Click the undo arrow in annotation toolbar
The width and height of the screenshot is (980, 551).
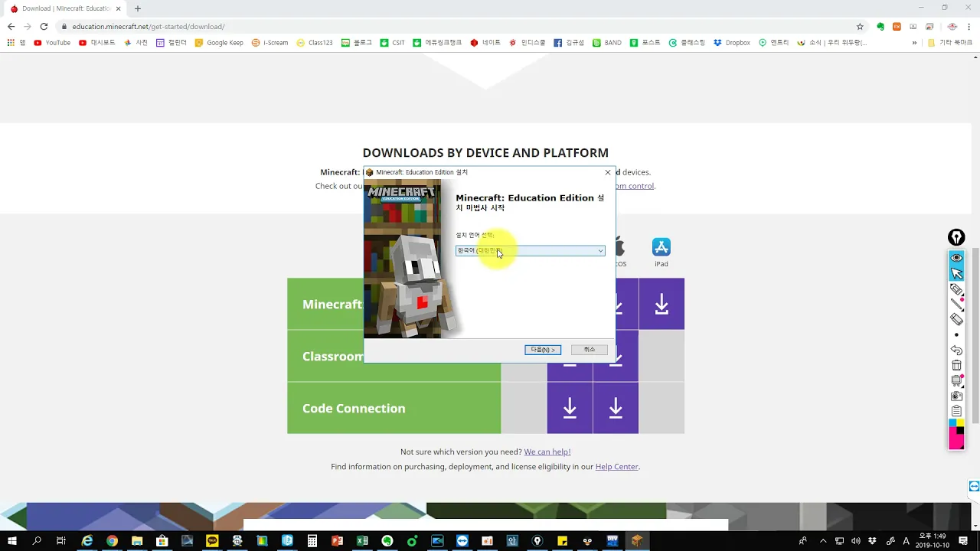(x=956, y=350)
